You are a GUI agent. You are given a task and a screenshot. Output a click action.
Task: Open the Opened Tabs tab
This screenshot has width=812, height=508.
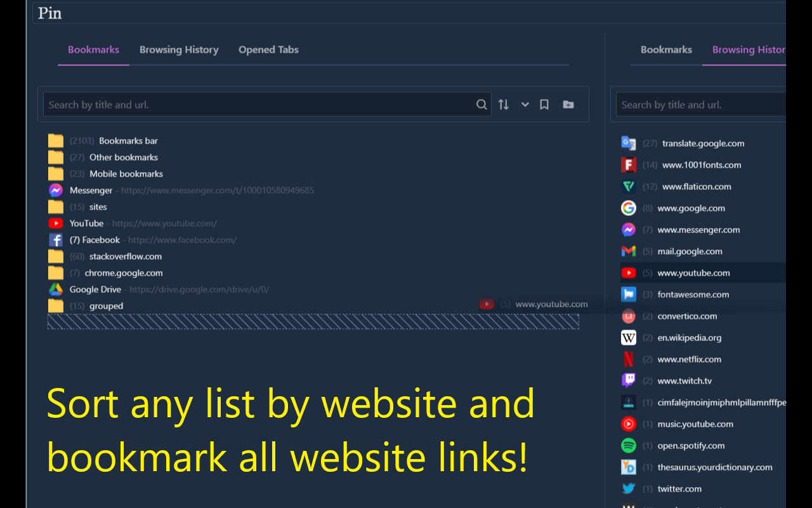268,50
